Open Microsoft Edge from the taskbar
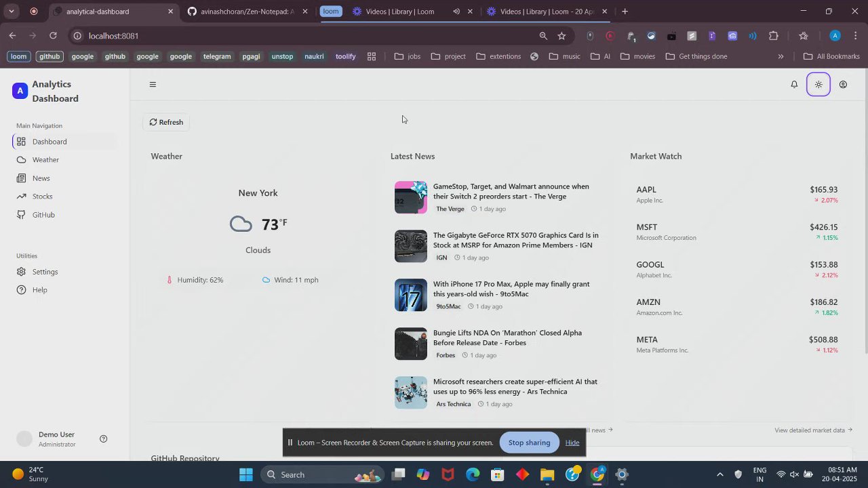The image size is (868, 488). [473, 474]
